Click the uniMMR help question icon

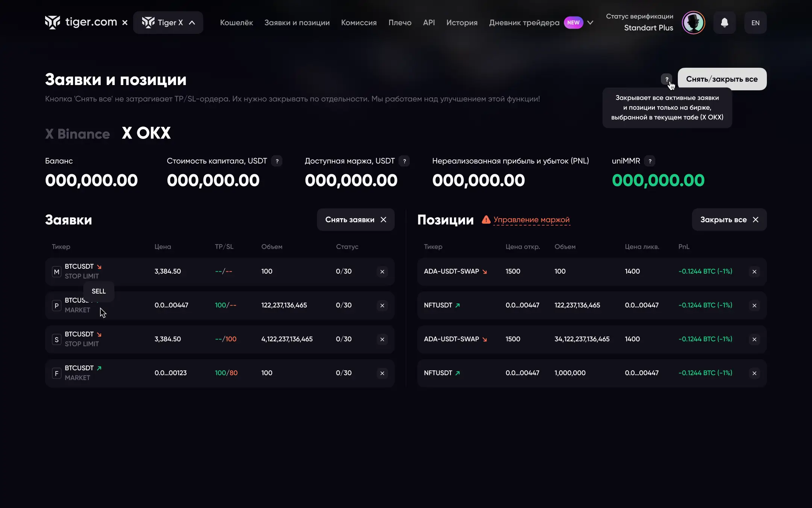(650, 161)
